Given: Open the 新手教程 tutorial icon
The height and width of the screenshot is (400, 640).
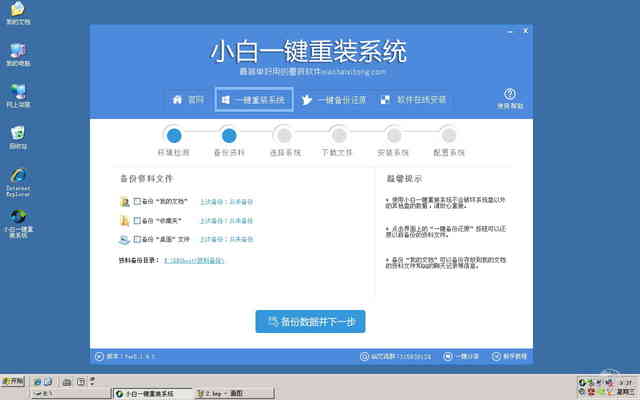Looking at the screenshot, I should point(495,357).
